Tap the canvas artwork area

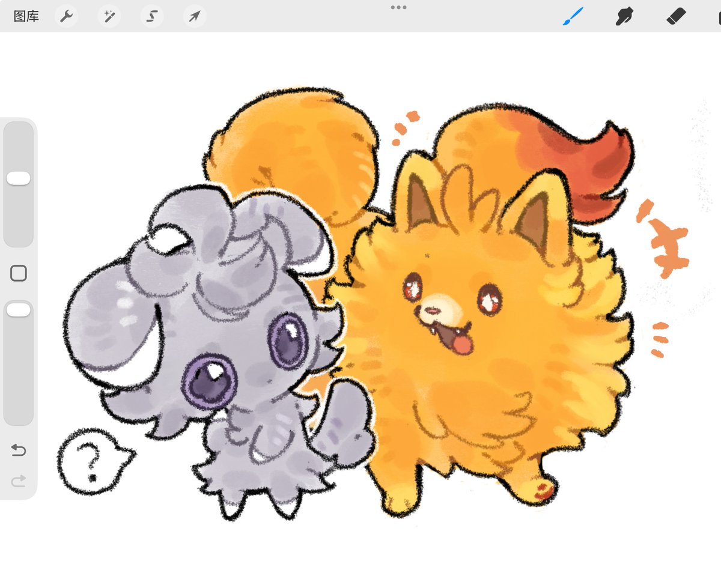[x=360, y=300]
